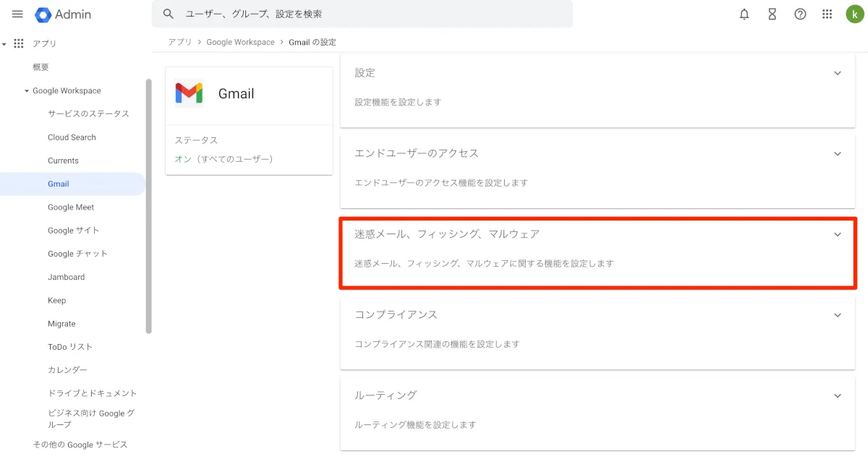This screenshot has width=868, height=459.
Task: Expand the 設定 section
Action: 838,73
